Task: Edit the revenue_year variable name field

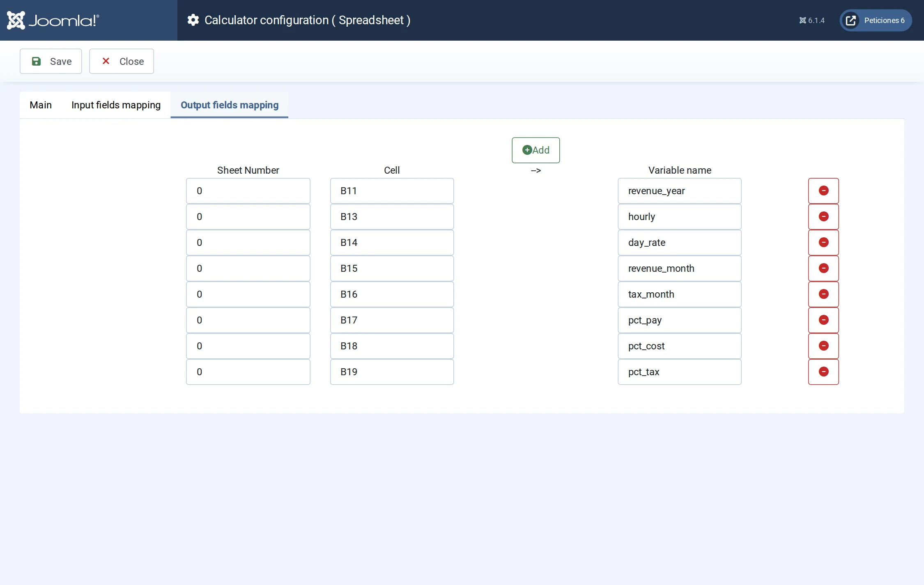Action: pyautogui.click(x=680, y=191)
